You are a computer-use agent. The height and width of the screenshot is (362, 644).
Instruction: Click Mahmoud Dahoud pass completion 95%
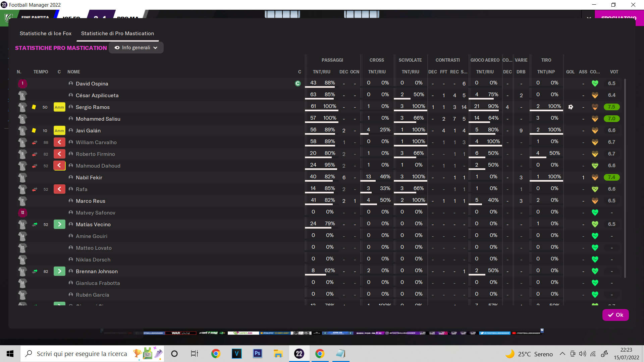click(330, 165)
